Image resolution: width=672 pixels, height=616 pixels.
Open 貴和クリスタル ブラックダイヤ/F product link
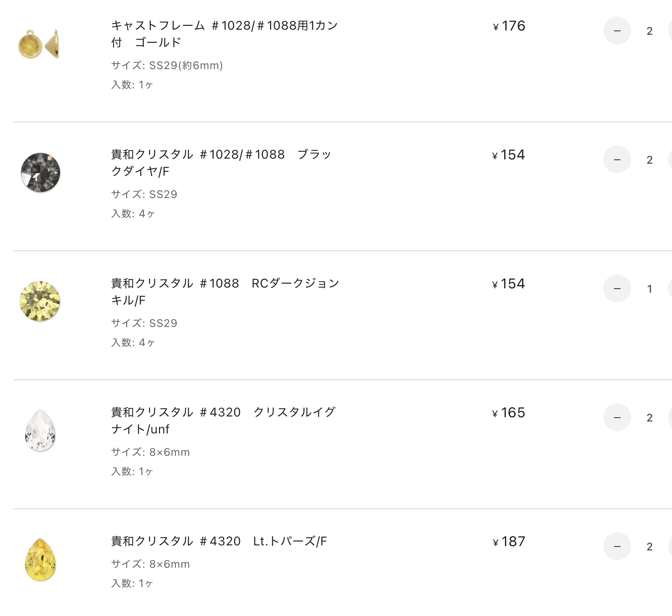point(221,162)
